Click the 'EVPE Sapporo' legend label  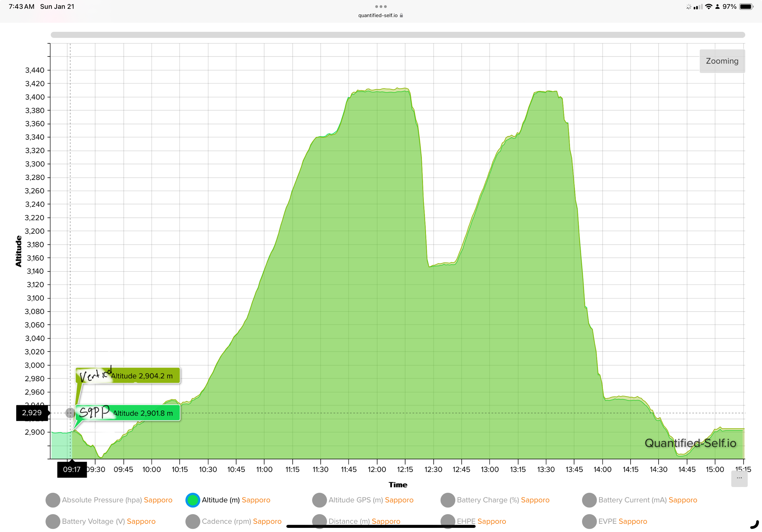point(623,521)
